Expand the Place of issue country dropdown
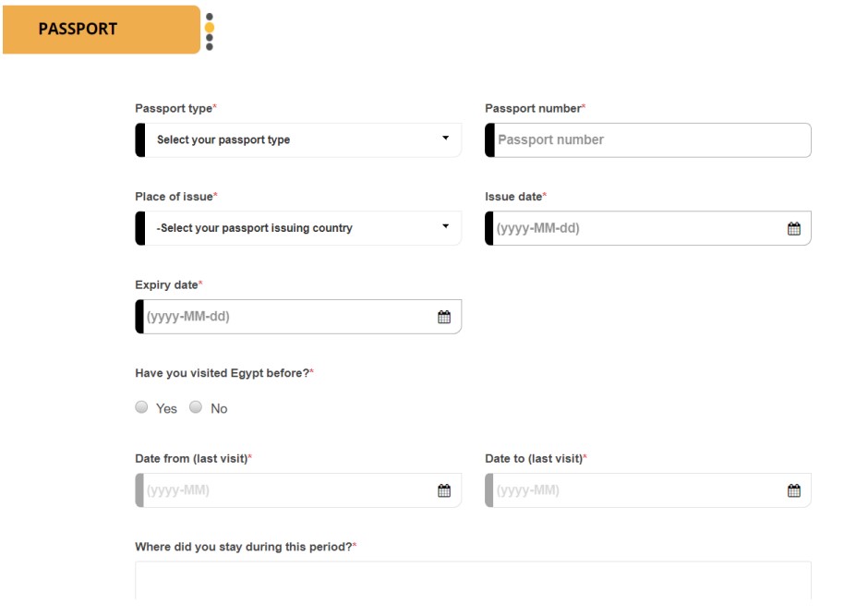This screenshot has width=856, height=616. click(x=298, y=228)
